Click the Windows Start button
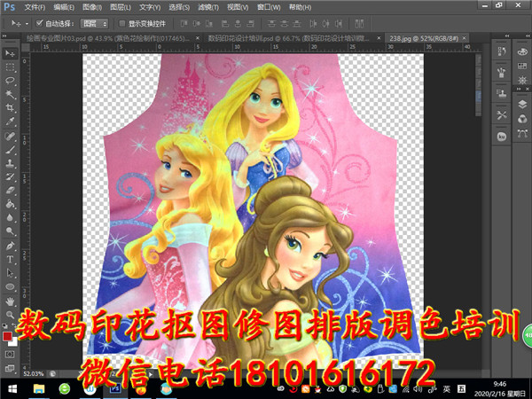 point(10,387)
